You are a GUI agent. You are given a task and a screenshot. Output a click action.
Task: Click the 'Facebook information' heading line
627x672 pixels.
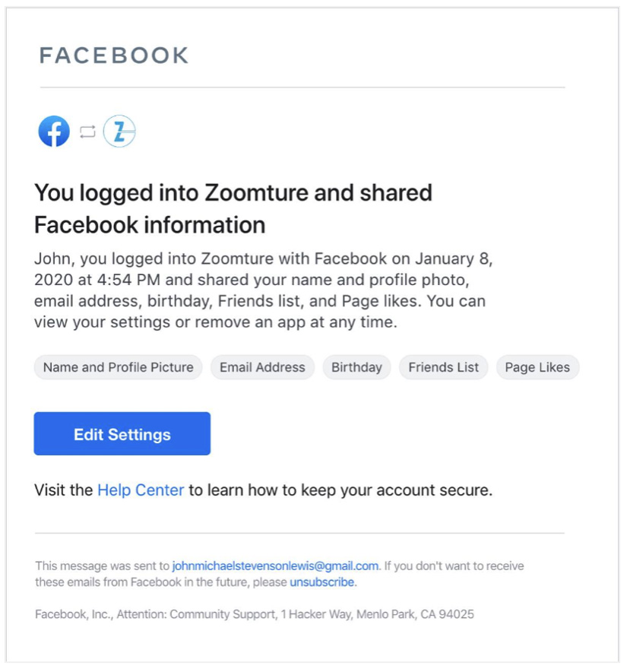click(150, 225)
